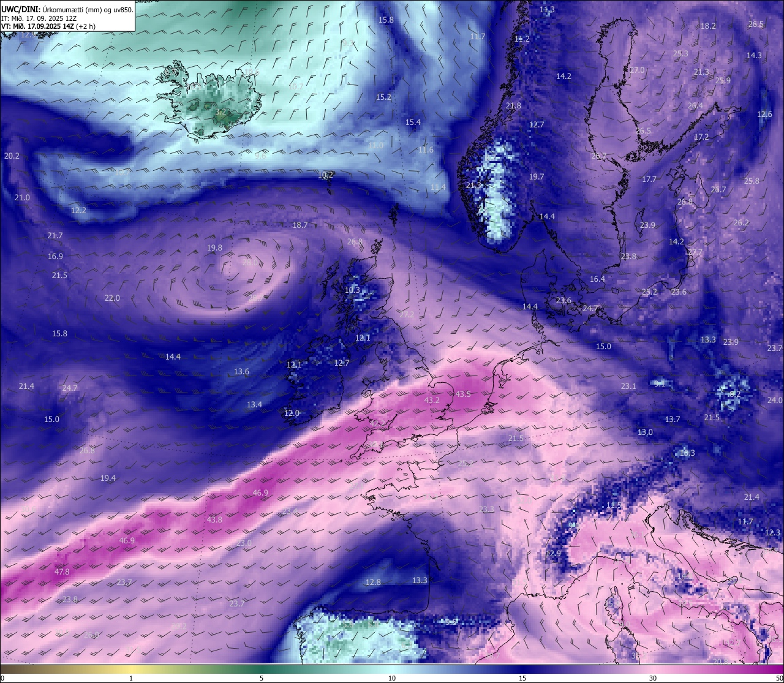Click the 24.0 value on the map
The image size is (784, 683).
pyautogui.click(x=775, y=400)
